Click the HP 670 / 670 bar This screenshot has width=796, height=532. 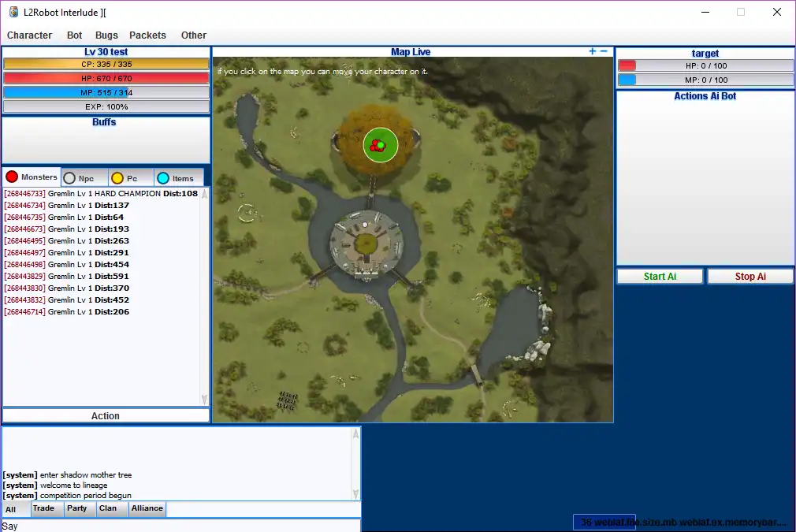tap(106, 78)
